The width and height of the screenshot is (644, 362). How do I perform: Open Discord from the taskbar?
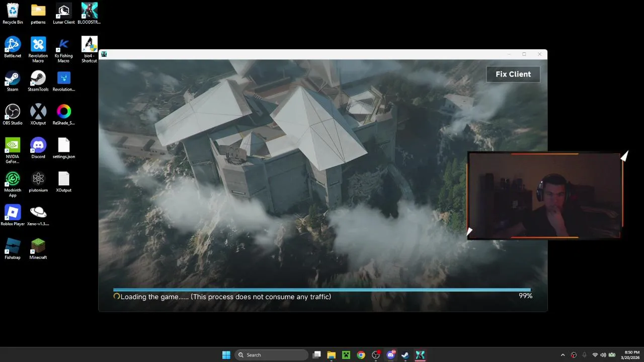(390, 355)
